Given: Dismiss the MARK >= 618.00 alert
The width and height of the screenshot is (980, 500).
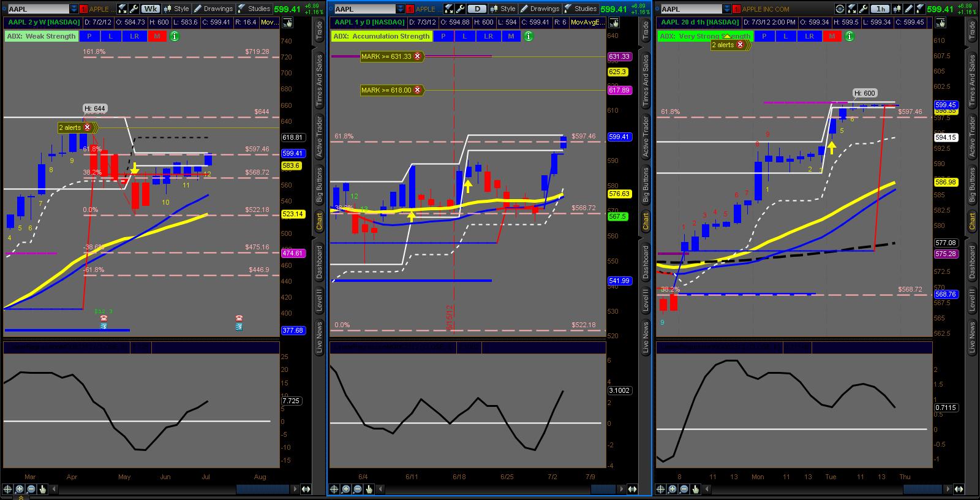Looking at the screenshot, I should point(418,90).
